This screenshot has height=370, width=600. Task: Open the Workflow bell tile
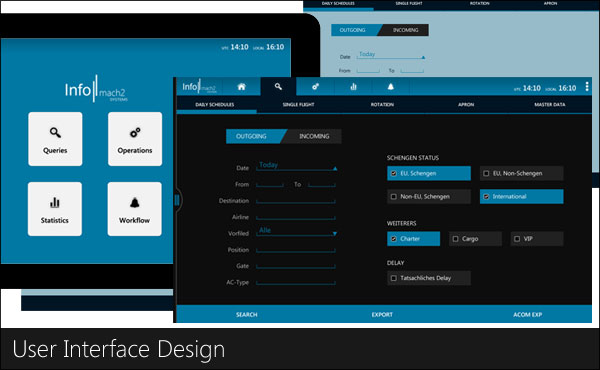point(134,209)
